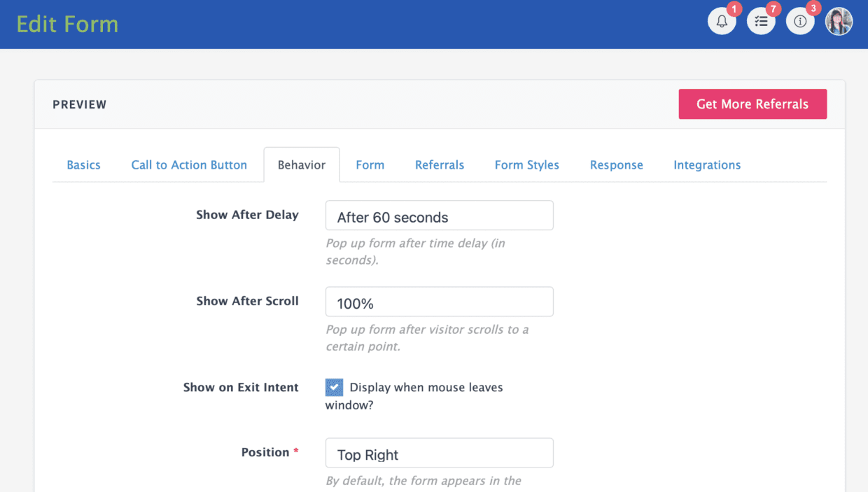Click the PREVIEW panel heading

[x=80, y=105]
